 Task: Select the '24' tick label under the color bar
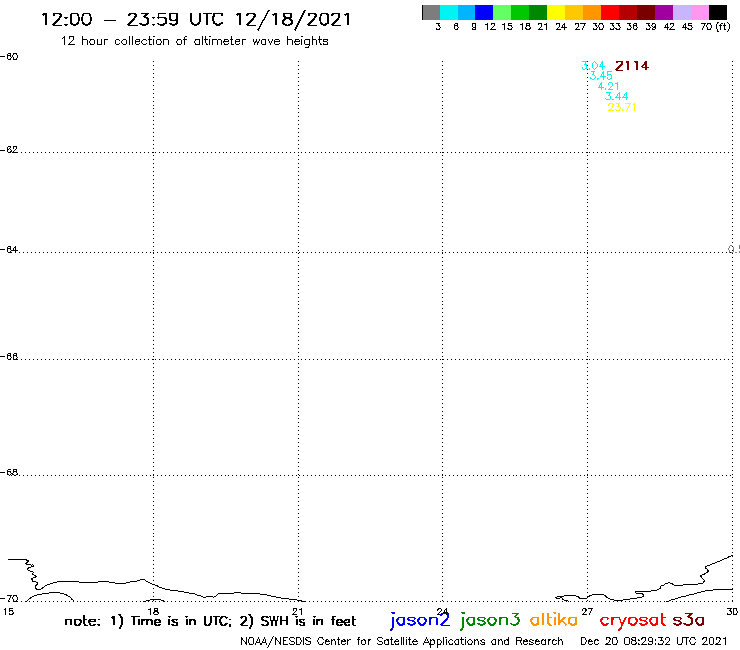pos(561,27)
